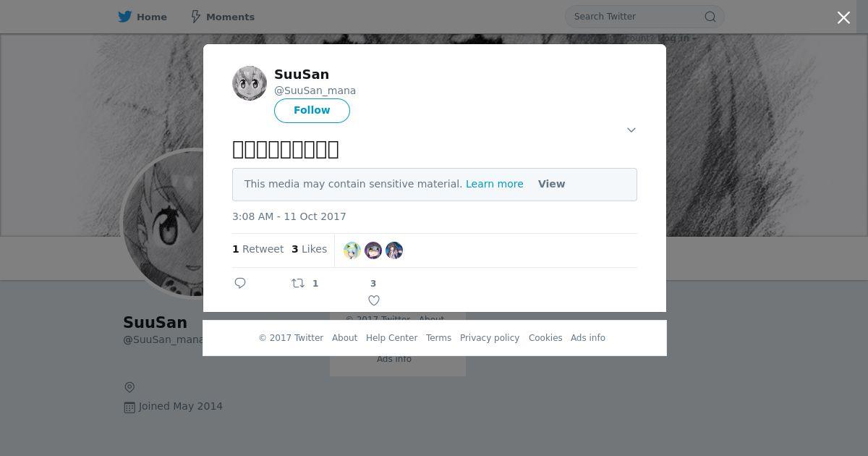
Task: Follow SuuSan with the Follow button
Action: coord(312,111)
